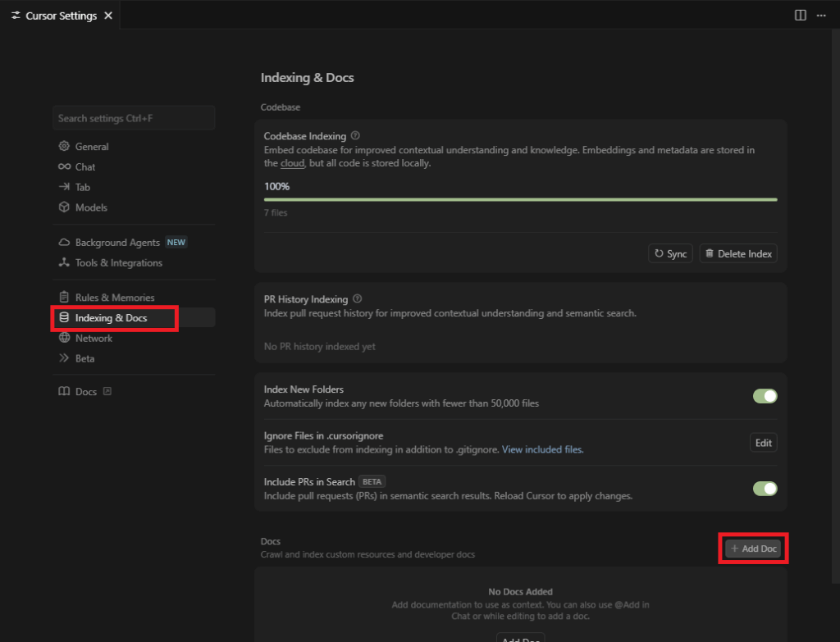Open the help icon next to Codebase Indexing
Screen dimensions: 840x642
[x=355, y=135]
